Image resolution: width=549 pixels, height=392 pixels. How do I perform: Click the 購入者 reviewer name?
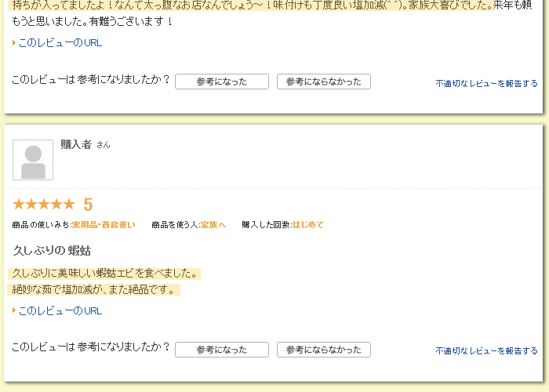point(76,144)
